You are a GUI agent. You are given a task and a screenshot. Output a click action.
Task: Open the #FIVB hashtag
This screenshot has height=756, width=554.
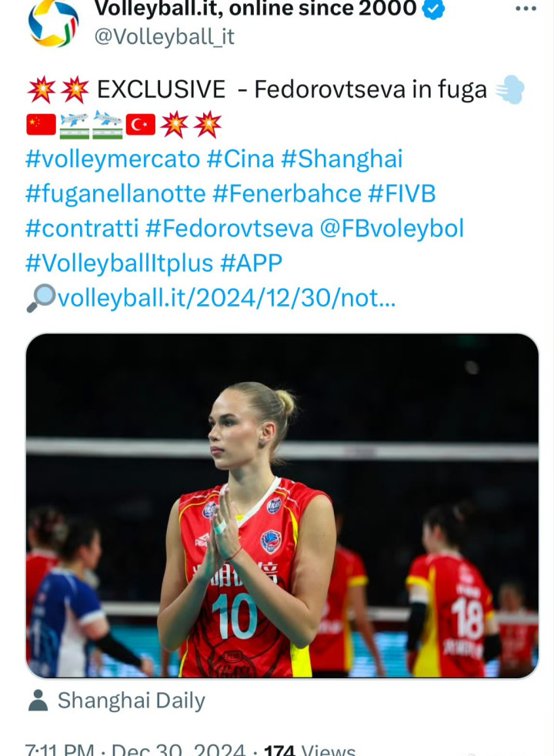[x=402, y=194]
